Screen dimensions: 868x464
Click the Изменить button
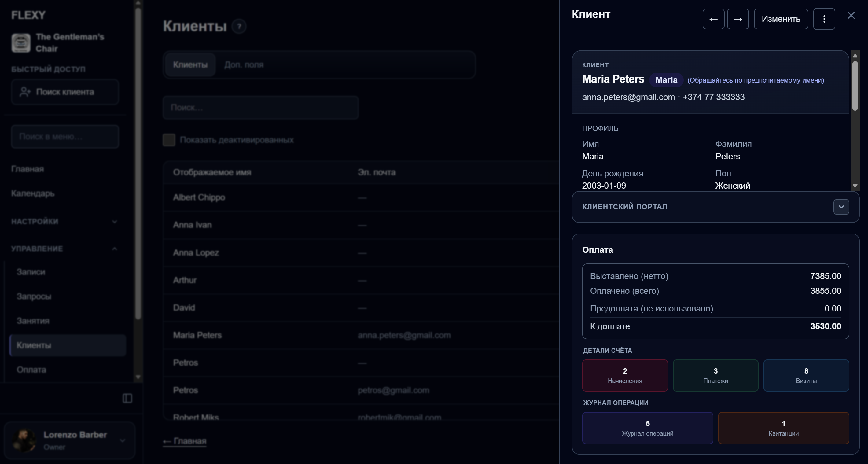(781, 19)
